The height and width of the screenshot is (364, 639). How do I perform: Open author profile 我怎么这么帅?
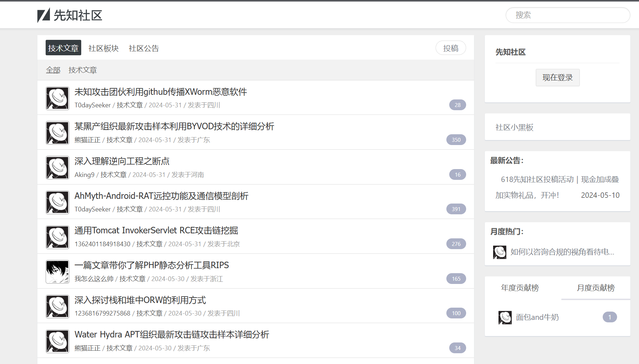tap(94, 279)
